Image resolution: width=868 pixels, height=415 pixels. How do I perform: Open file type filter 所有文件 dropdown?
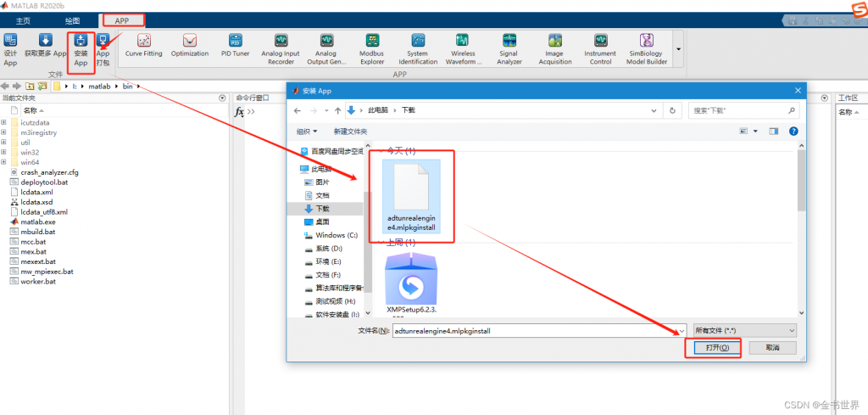(x=744, y=330)
